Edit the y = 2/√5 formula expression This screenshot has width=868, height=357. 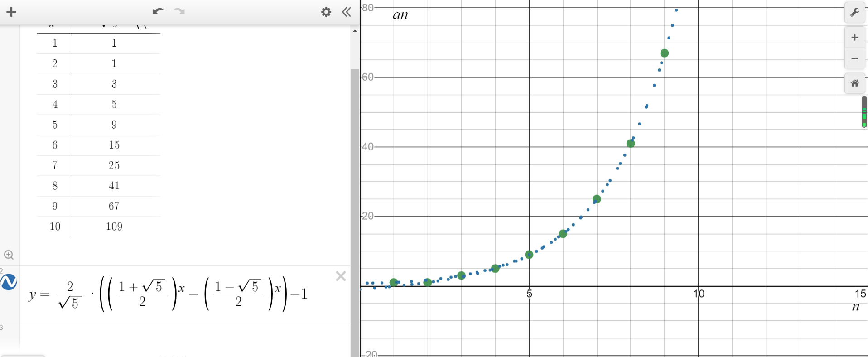tap(169, 294)
